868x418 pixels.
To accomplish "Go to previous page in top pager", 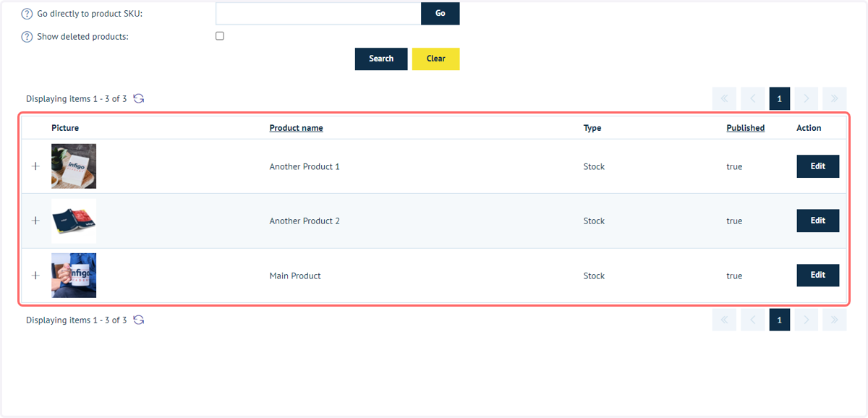I will (752, 98).
